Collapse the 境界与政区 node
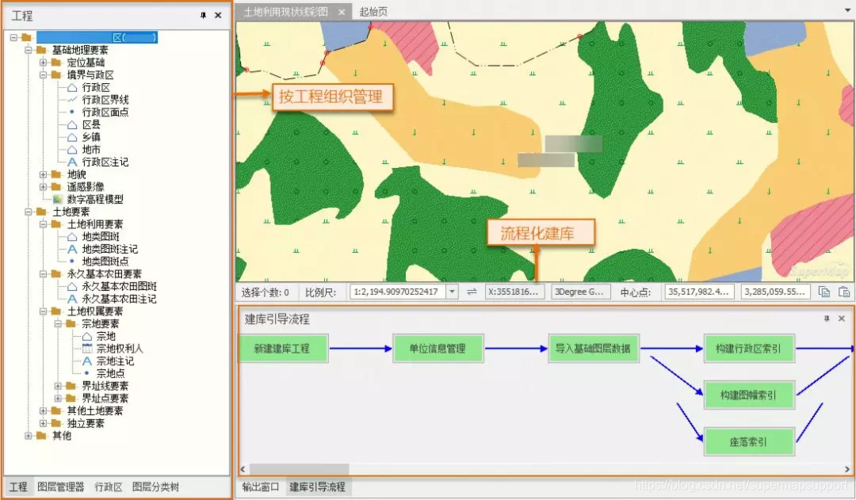Image resolution: width=856 pixels, height=500 pixels. [43, 75]
